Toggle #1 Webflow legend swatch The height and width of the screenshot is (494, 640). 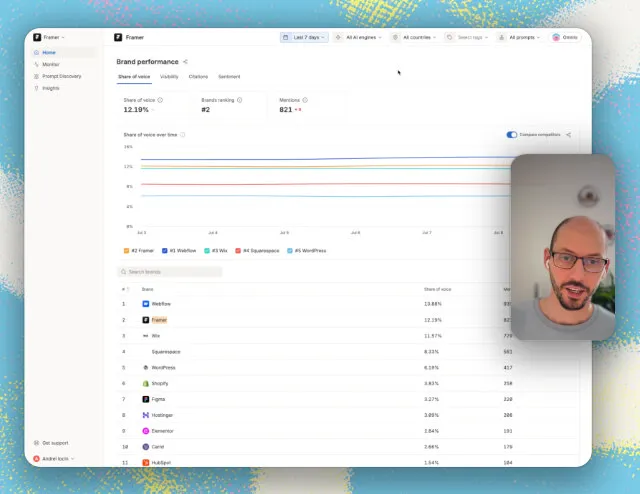pos(164,251)
